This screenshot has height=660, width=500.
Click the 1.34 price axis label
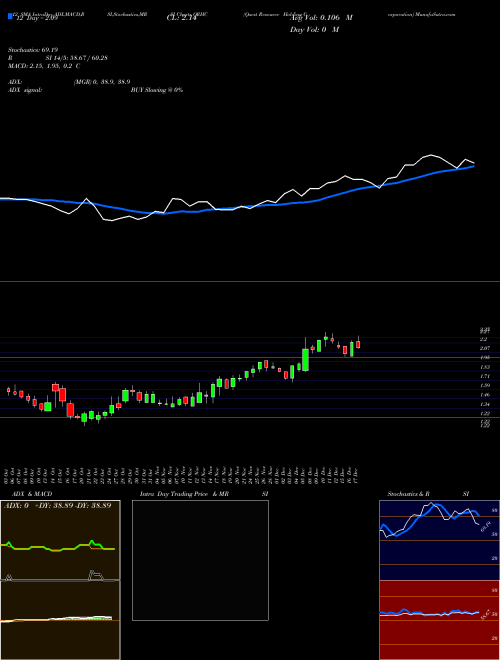pyautogui.click(x=484, y=404)
